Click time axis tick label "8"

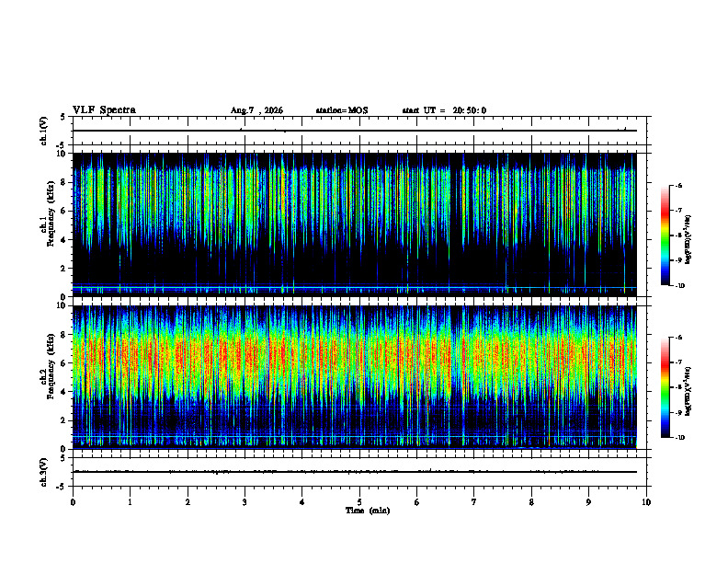tap(531, 502)
